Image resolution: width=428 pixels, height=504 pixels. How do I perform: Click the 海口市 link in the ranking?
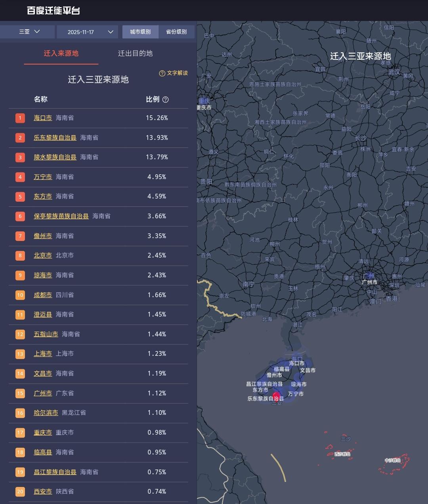tap(43, 118)
